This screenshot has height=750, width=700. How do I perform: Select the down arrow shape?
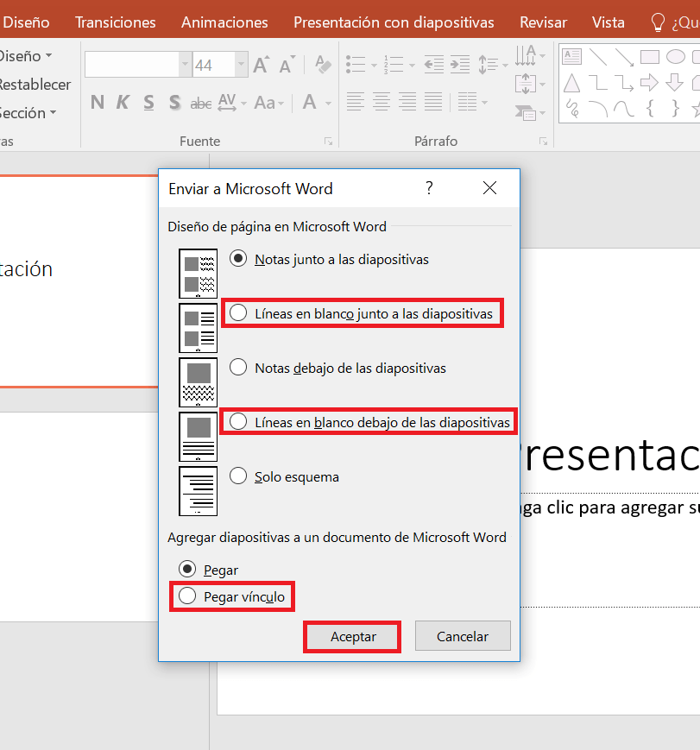point(675,83)
